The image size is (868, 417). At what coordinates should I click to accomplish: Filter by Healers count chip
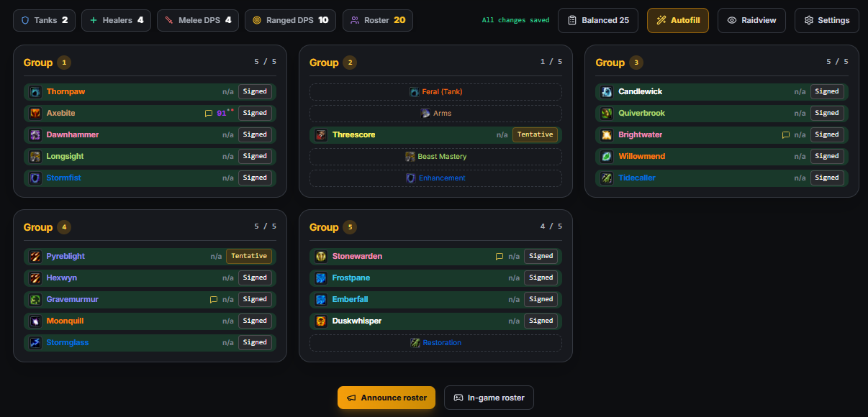[117, 20]
